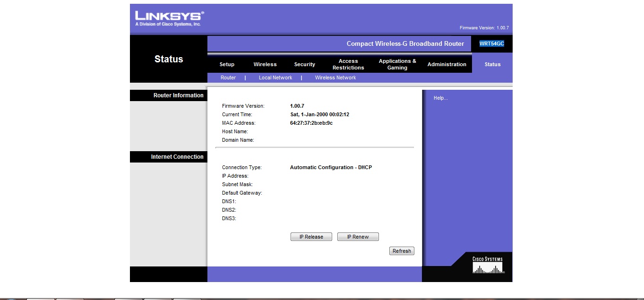Click the Compact Wireless-G Broadband Router title
644x300 pixels.
click(405, 43)
